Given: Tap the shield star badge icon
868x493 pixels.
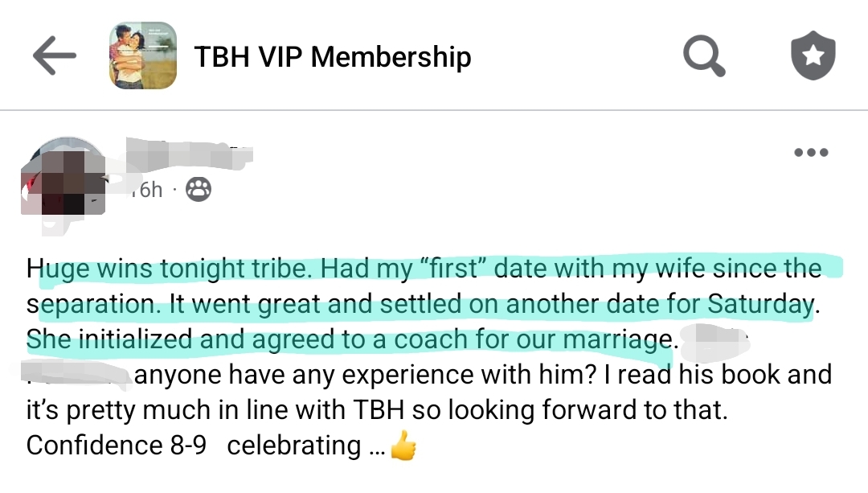Looking at the screenshot, I should click(x=813, y=56).
